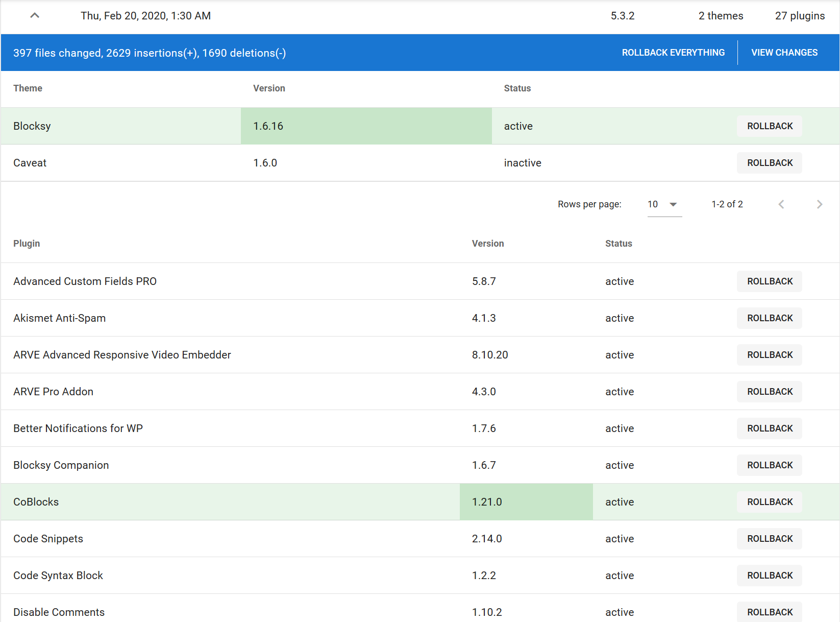Select Code Snippets plugin name
Image resolution: width=840 pixels, height=622 pixels.
(x=48, y=539)
